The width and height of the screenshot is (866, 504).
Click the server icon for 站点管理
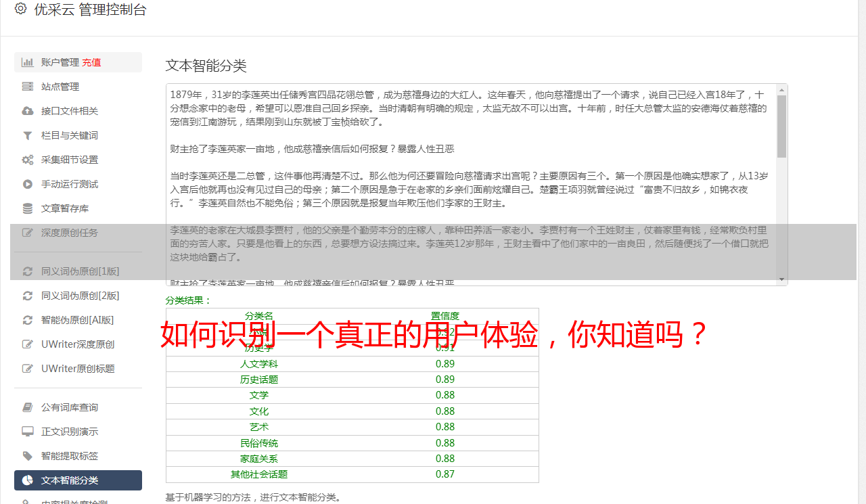point(28,87)
